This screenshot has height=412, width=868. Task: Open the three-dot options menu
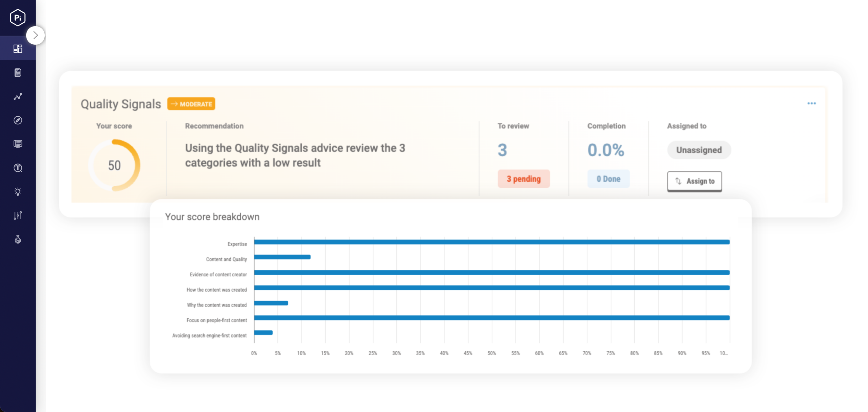tap(811, 103)
